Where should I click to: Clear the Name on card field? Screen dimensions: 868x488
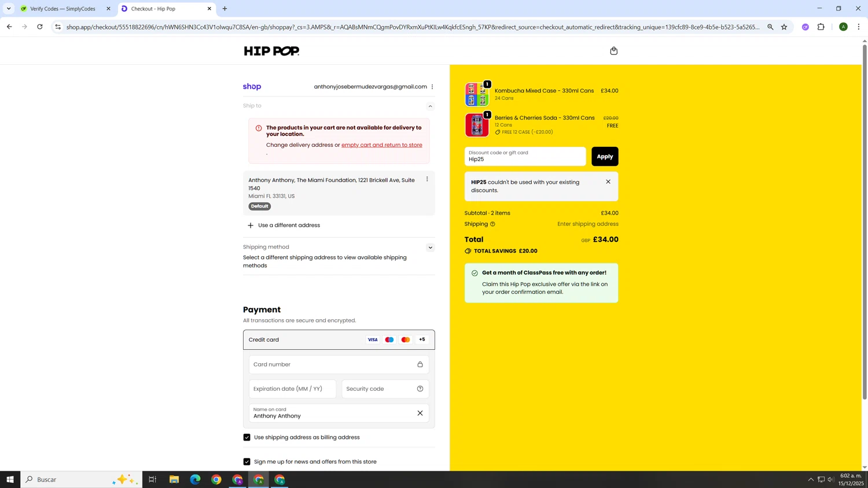pyautogui.click(x=420, y=413)
